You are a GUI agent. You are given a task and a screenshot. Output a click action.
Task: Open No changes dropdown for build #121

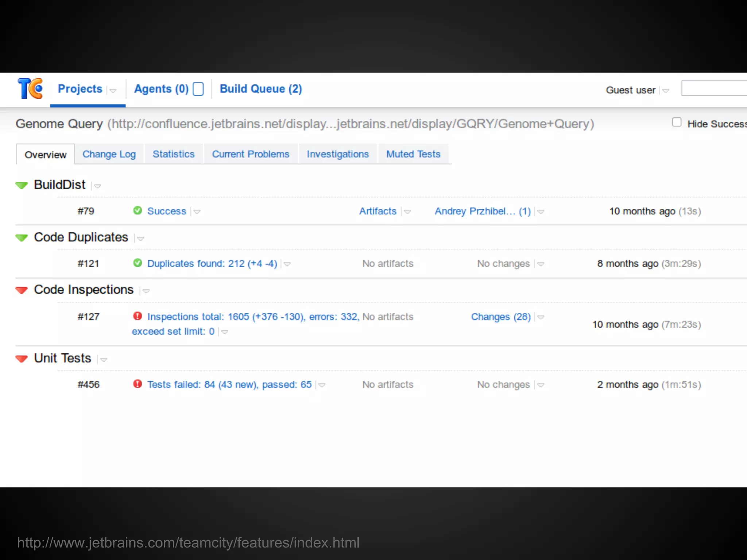pos(541,264)
